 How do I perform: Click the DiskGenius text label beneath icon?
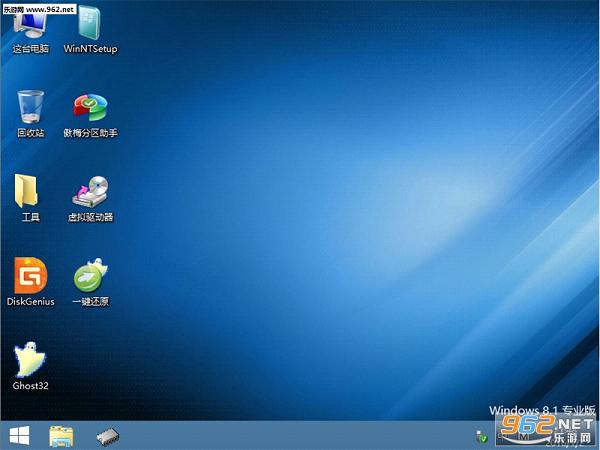(x=31, y=302)
